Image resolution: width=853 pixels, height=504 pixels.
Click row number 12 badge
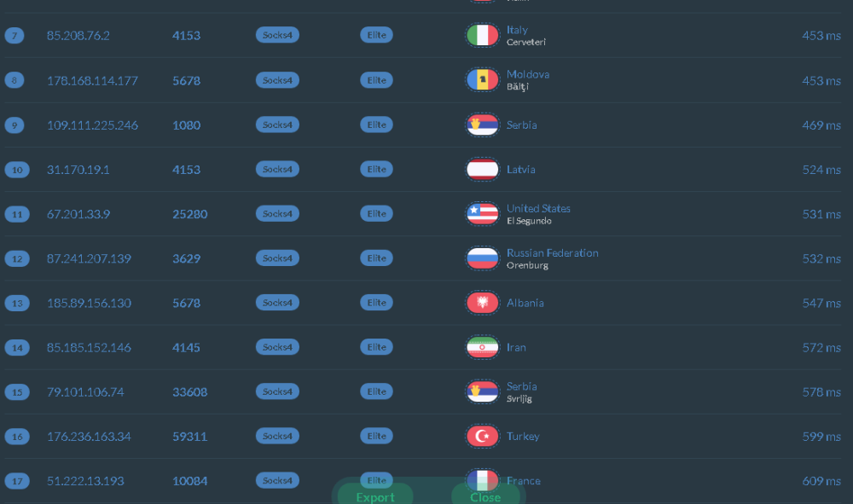[17, 258]
